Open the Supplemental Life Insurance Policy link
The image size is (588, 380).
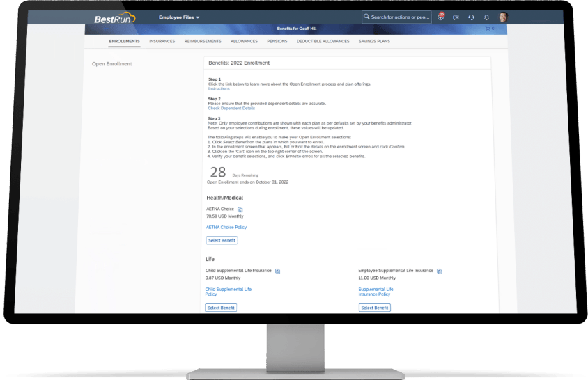(376, 292)
